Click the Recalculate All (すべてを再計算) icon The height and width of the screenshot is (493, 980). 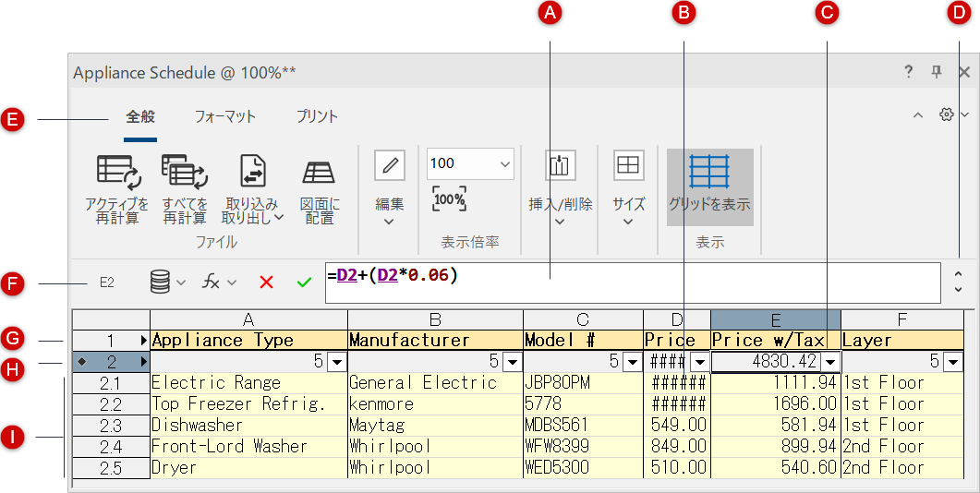(184, 172)
